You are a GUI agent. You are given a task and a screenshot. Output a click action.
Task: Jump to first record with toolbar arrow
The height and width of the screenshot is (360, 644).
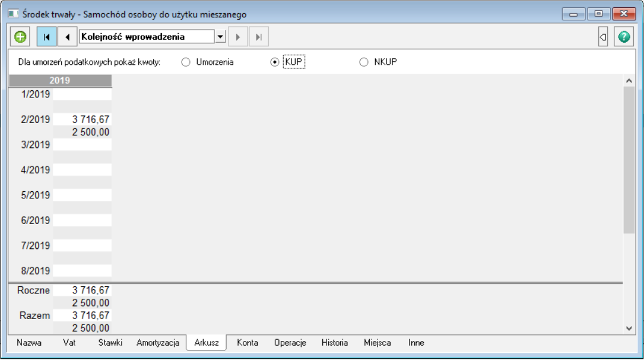pos(46,37)
